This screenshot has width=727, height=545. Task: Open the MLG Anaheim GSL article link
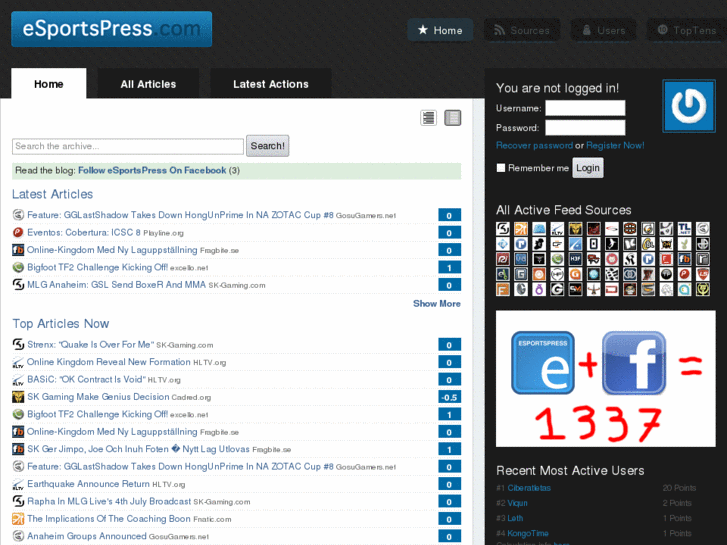(x=116, y=284)
